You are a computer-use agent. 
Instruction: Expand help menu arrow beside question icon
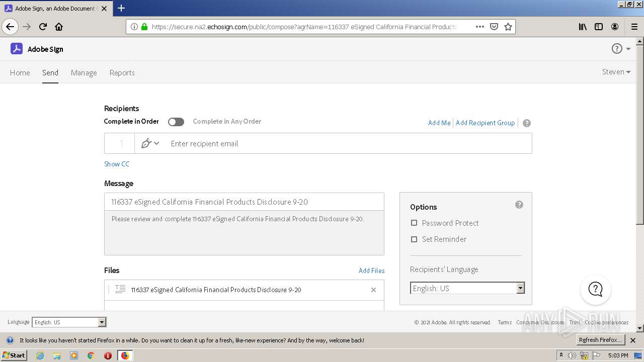tap(628, 49)
